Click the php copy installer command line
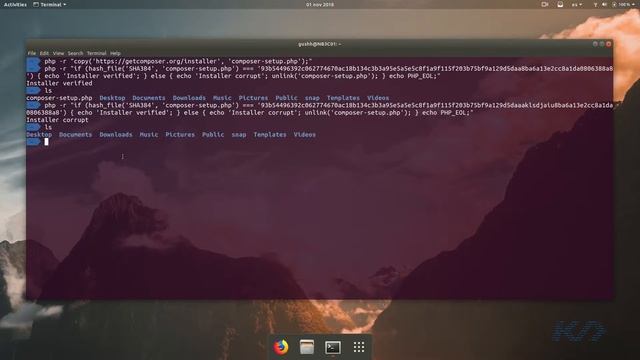This screenshot has height=360, width=640. pos(178,61)
